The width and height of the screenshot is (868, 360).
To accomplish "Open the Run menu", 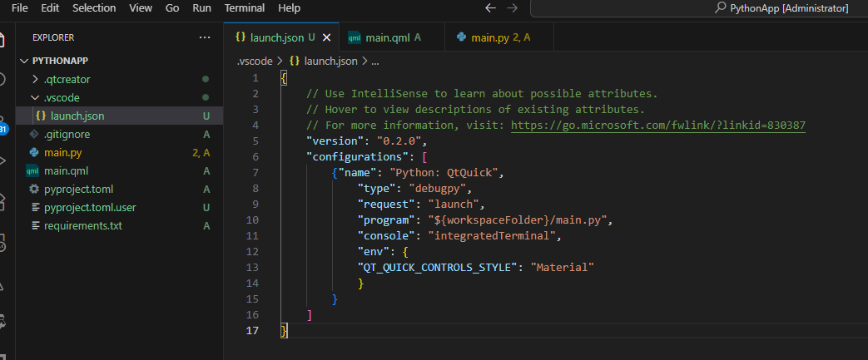I will pyautogui.click(x=201, y=7).
